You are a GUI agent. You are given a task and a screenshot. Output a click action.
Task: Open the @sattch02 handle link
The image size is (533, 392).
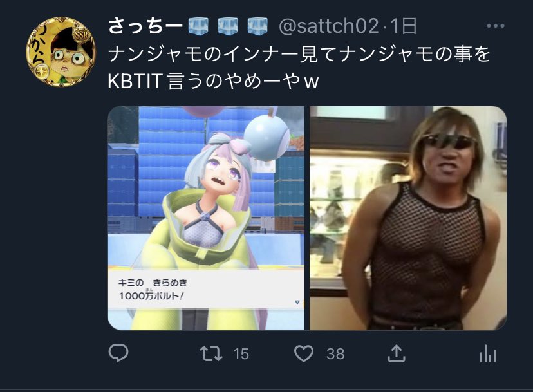coord(328,26)
